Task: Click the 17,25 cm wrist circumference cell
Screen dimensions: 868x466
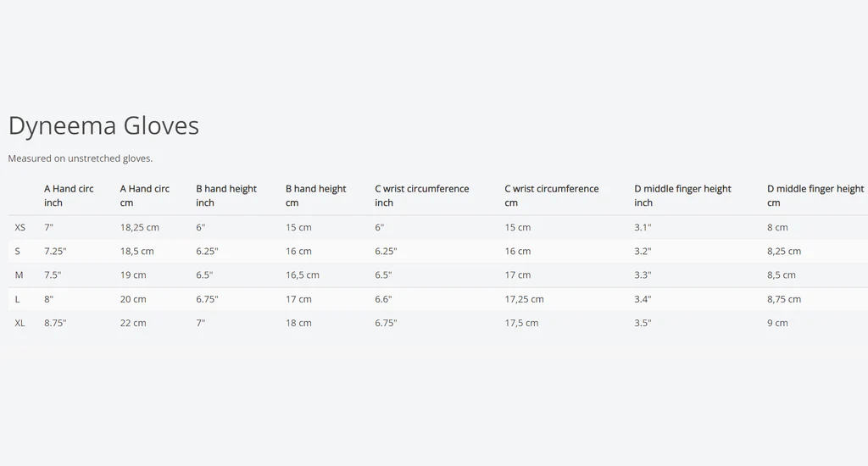Action: pyautogui.click(x=524, y=299)
